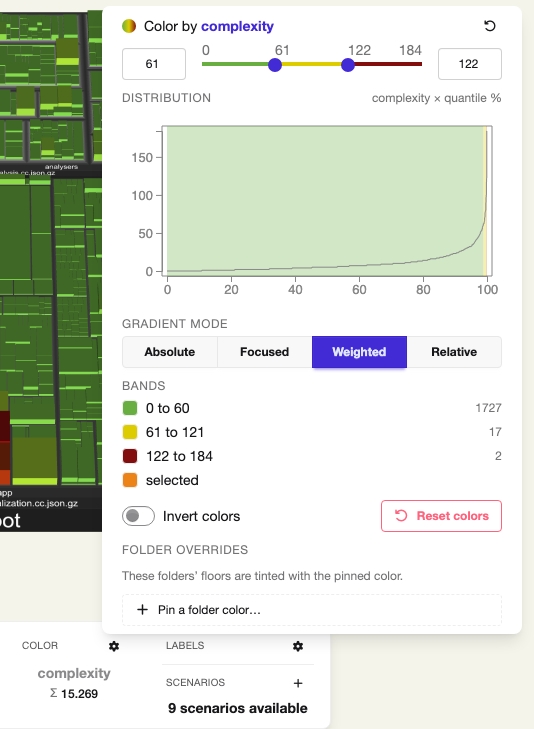The width and height of the screenshot is (534, 729).
Task: Click the dark red building in the treemap
Action: [x=5, y=425]
